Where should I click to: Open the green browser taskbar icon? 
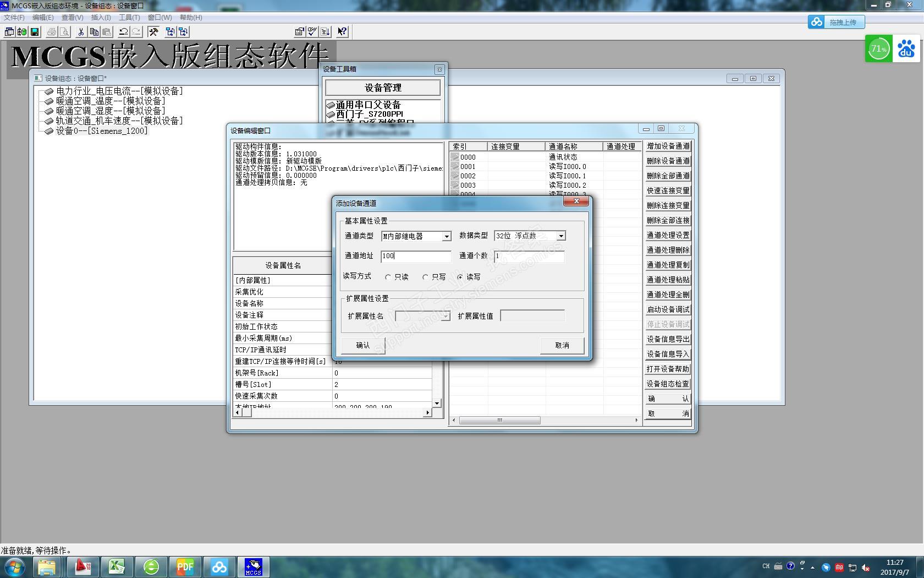coord(151,567)
